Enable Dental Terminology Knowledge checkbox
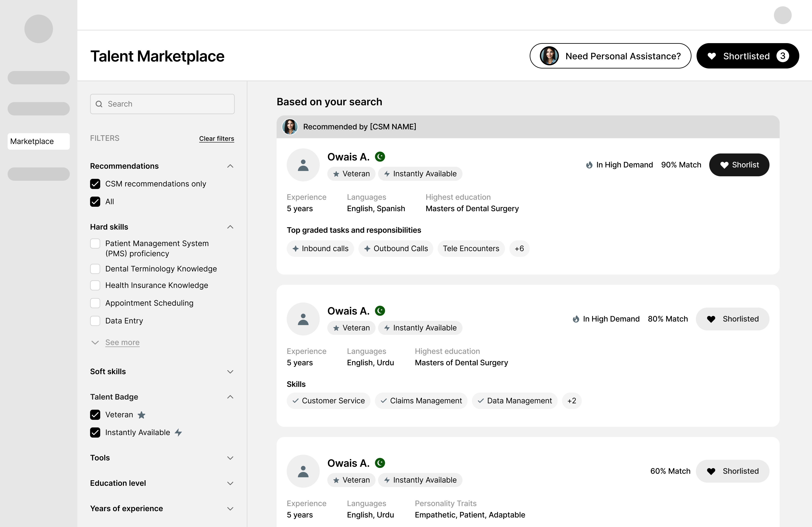Viewport: 812px width, 527px height. pos(95,269)
